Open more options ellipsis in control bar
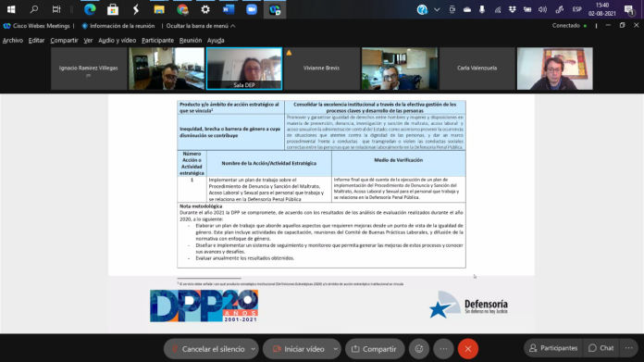Screen dimensions: 644x362 [x=443, y=349]
